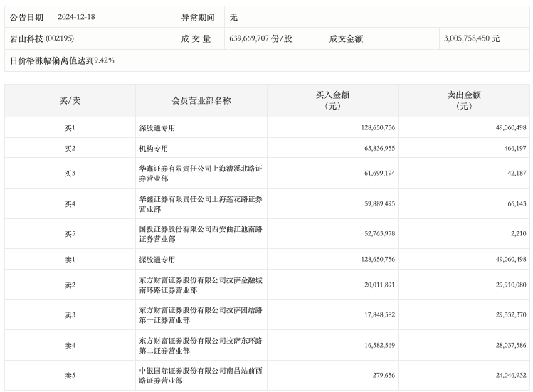
Task: Select the 日价格涨幅偏离值达到9.42% text
Action: pyautogui.click(x=62, y=60)
